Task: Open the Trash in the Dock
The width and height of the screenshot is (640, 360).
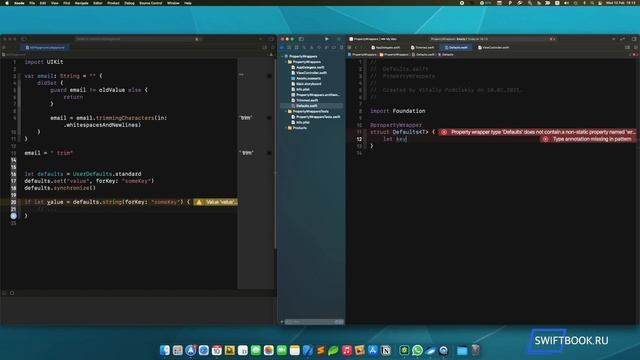Action: [x=475, y=350]
